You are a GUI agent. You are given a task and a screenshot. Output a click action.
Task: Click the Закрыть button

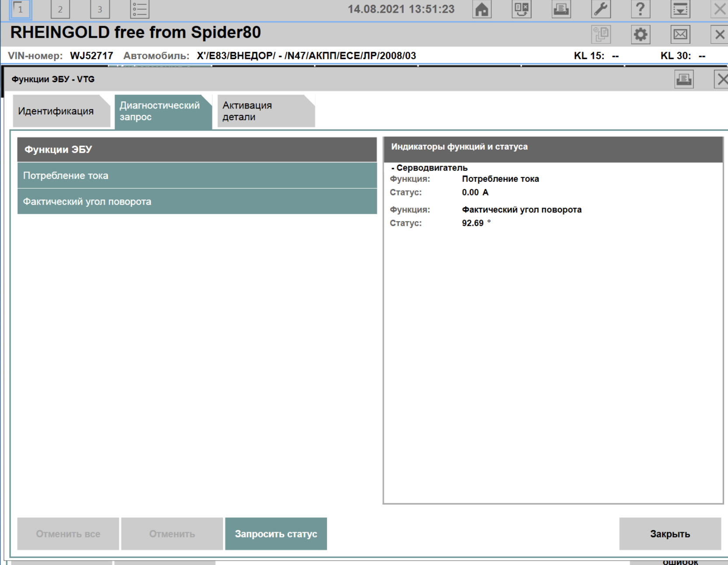(670, 534)
